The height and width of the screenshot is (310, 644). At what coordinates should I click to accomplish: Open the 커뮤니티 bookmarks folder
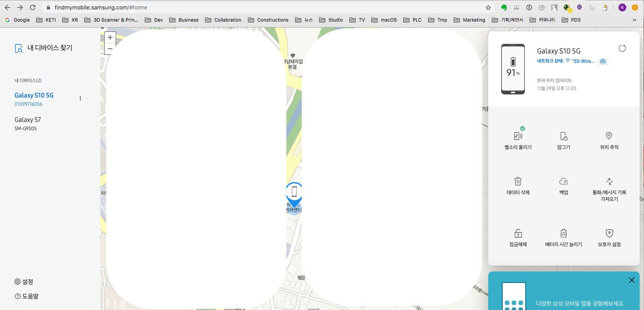pyautogui.click(x=543, y=20)
